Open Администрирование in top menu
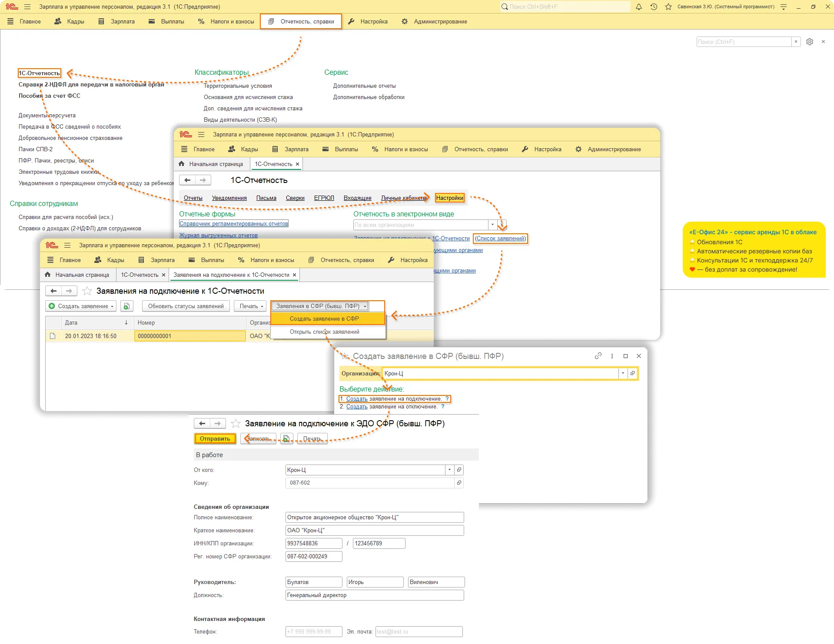834x644 pixels. (434, 21)
